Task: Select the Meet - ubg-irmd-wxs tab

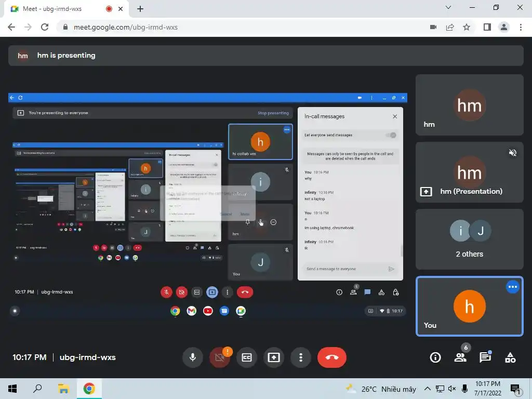Action: point(66,9)
